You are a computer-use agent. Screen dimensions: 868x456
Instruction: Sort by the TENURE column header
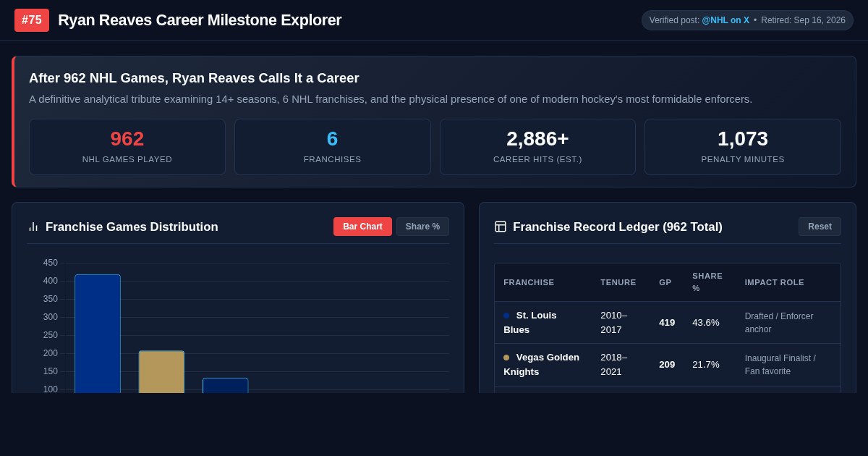(x=618, y=282)
